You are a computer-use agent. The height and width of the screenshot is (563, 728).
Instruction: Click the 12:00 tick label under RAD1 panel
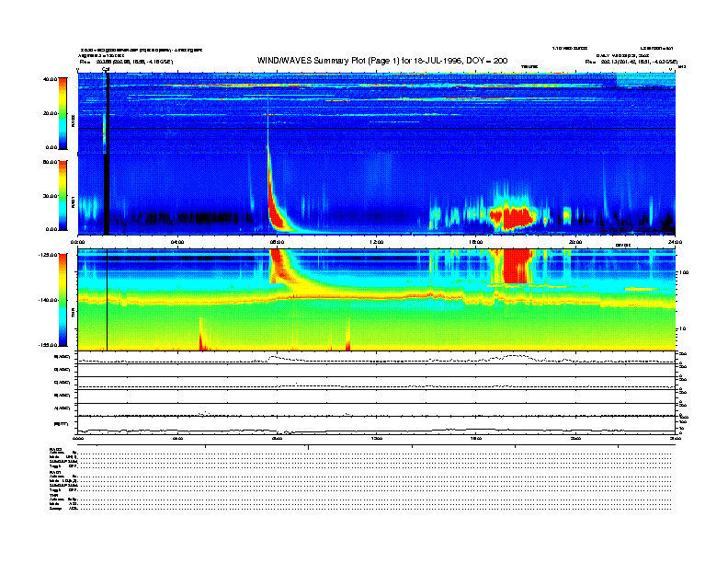point(377,242)
